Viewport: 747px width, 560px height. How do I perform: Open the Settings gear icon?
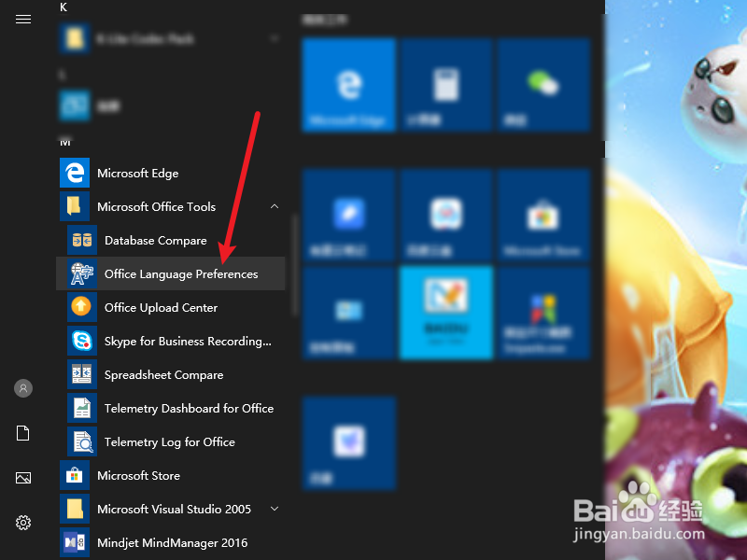[22, 523]
